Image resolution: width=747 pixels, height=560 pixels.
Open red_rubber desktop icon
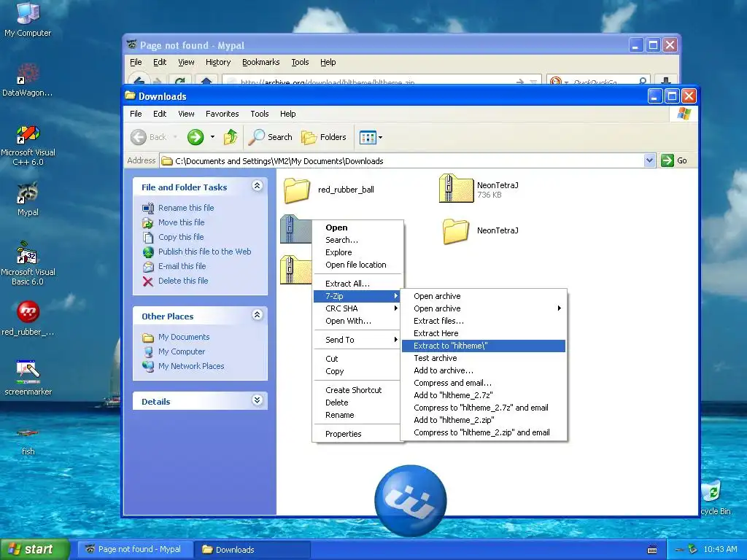pyautogui.click(x=28, y=318)
